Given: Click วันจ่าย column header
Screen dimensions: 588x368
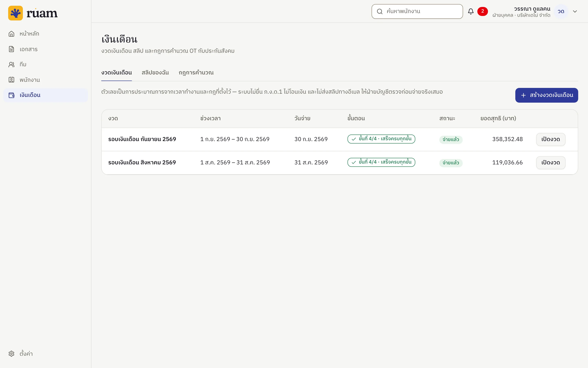Looking at the screenshot, I should click(302, 119).
